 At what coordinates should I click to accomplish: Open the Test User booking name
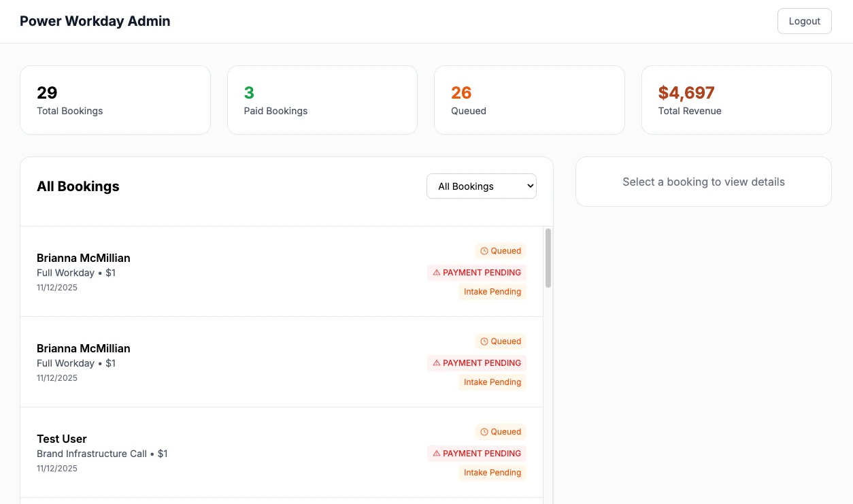62,439
